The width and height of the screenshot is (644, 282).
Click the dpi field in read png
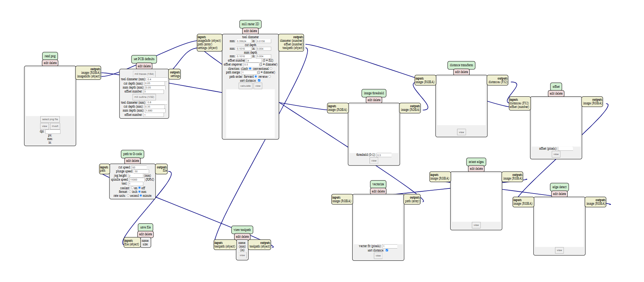[x=53, y=132]
